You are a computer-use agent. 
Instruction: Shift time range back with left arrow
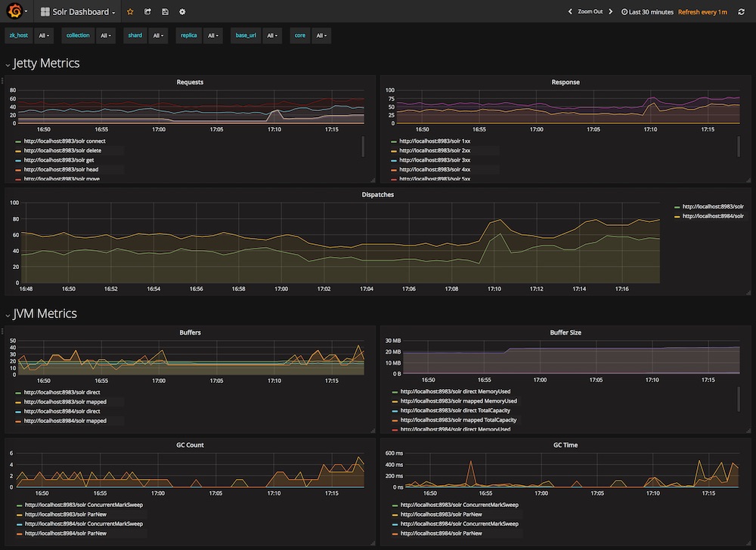point(570,12)
